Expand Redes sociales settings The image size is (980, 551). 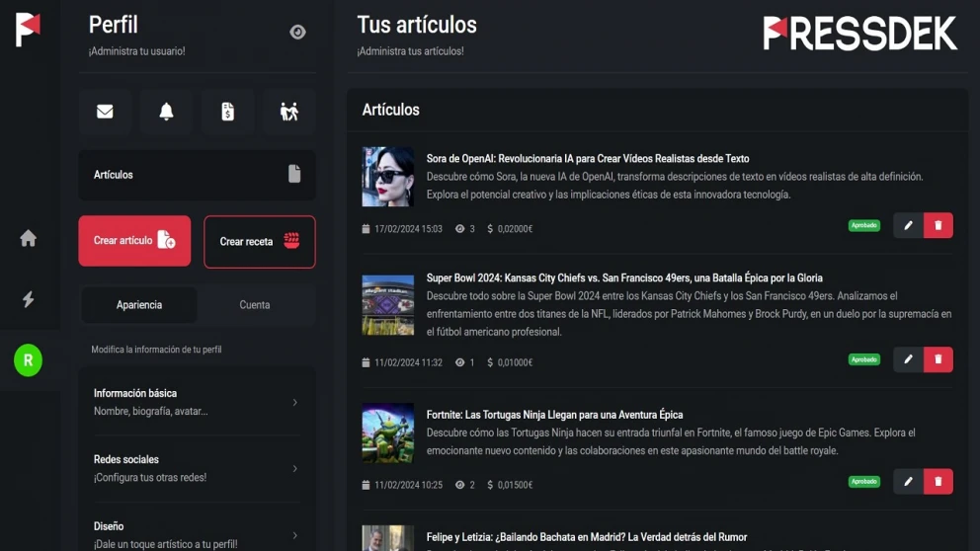197,468
